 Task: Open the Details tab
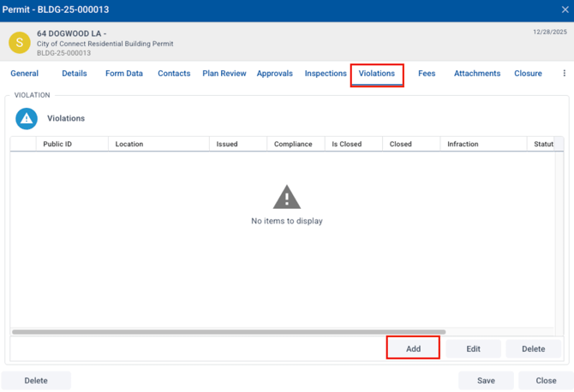tap(74, 74)
